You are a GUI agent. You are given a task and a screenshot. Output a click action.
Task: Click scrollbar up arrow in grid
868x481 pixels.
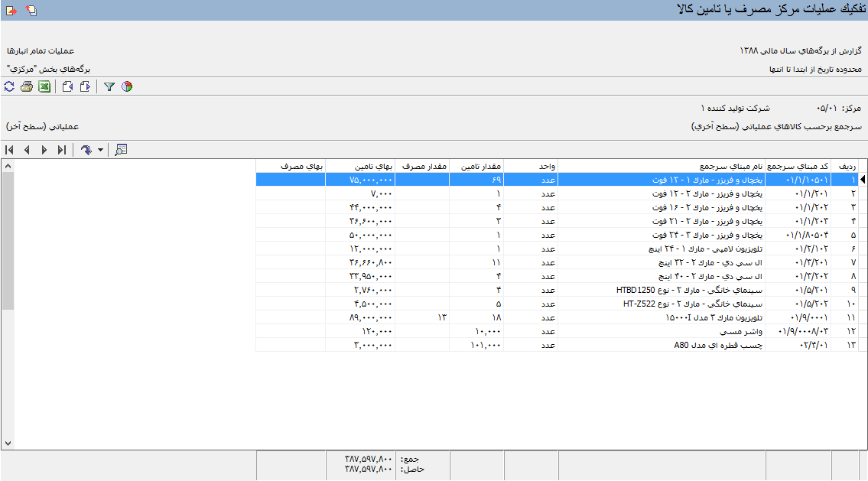click(8, 166)
